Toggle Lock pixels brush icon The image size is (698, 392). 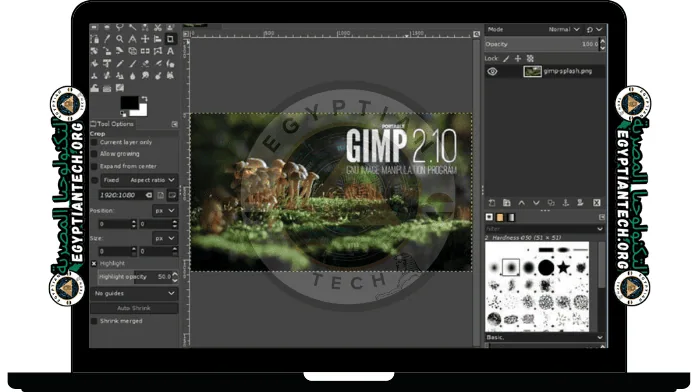coord(506,58)
